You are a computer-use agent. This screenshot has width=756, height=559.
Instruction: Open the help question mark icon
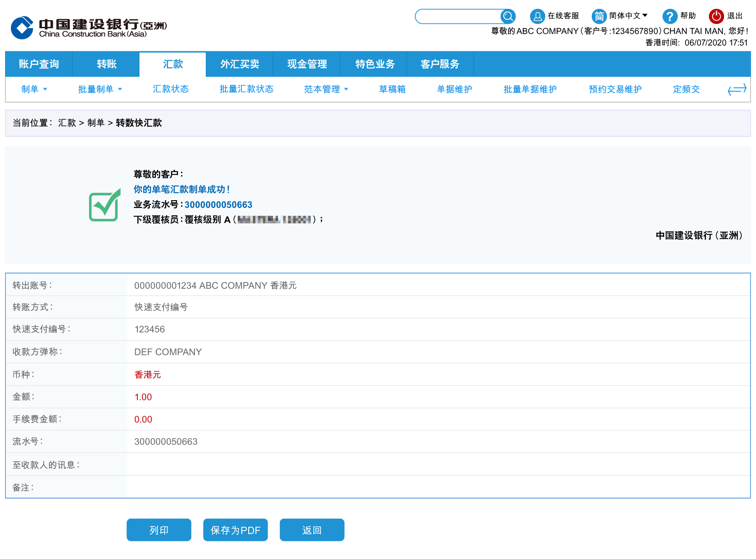pyautogui.click(x=670, y=16)
